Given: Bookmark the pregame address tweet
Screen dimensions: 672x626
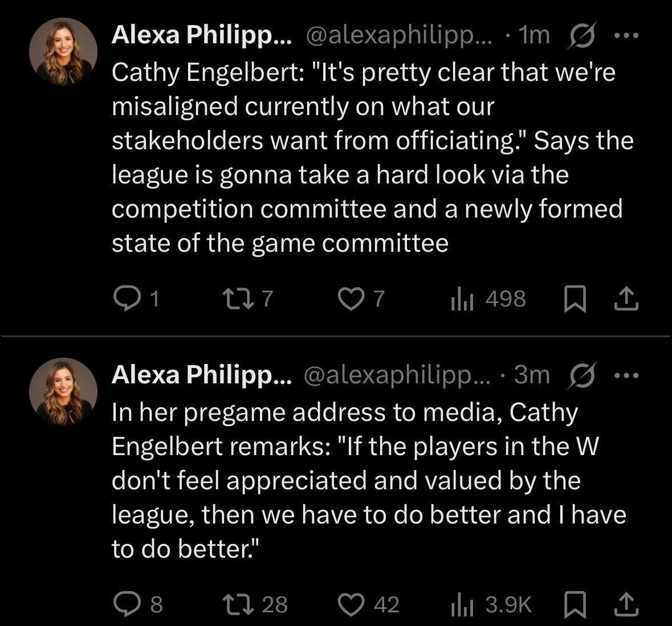Looking at the screenshot, I should [575, 604].
